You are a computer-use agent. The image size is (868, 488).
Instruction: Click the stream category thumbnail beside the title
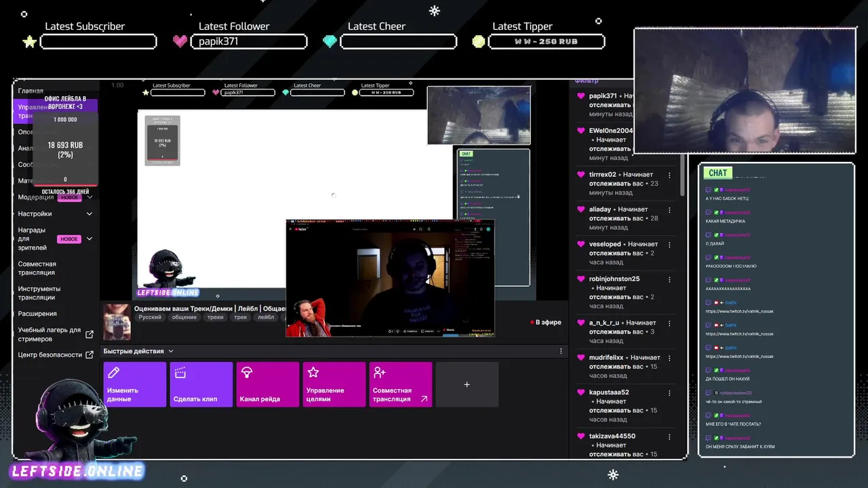pos(117,322)
